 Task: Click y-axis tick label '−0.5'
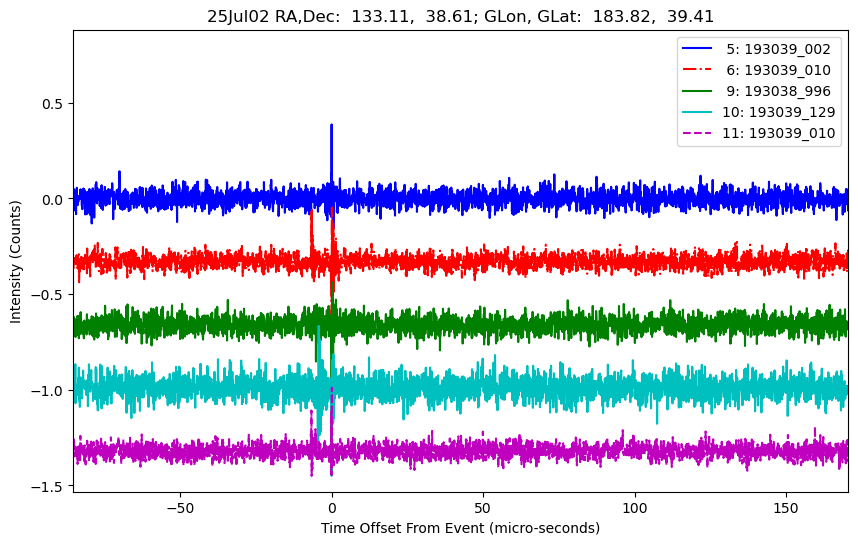coord(48,295)
